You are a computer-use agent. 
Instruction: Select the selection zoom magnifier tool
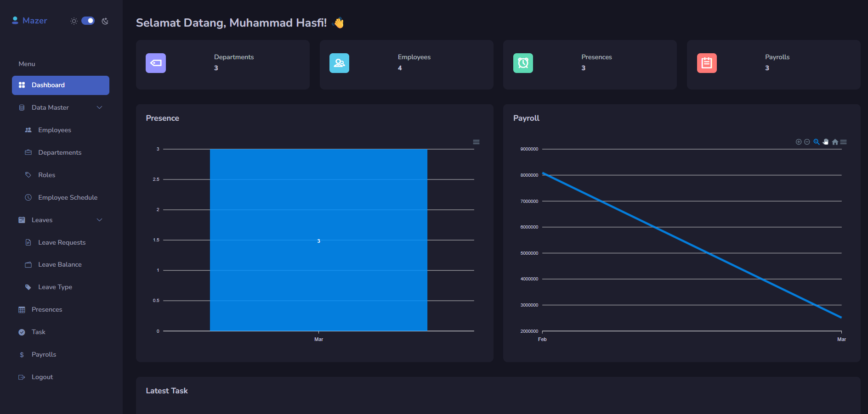point(817,142)
